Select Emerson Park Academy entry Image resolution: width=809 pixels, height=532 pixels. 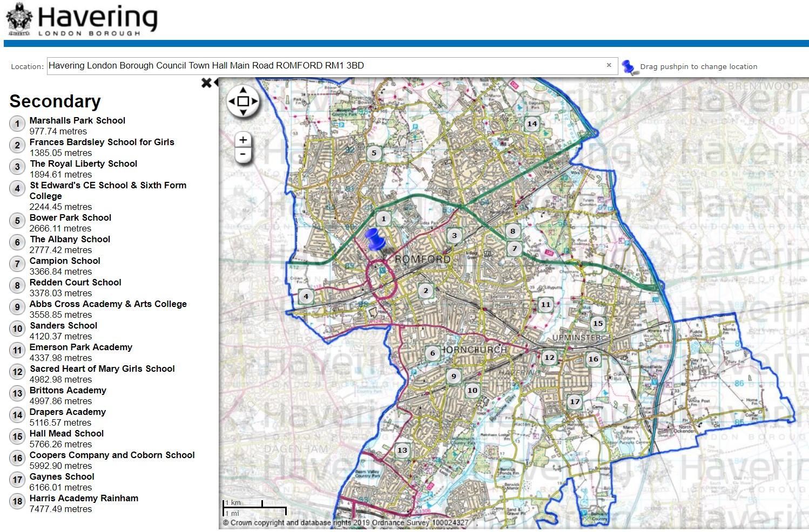81,347
